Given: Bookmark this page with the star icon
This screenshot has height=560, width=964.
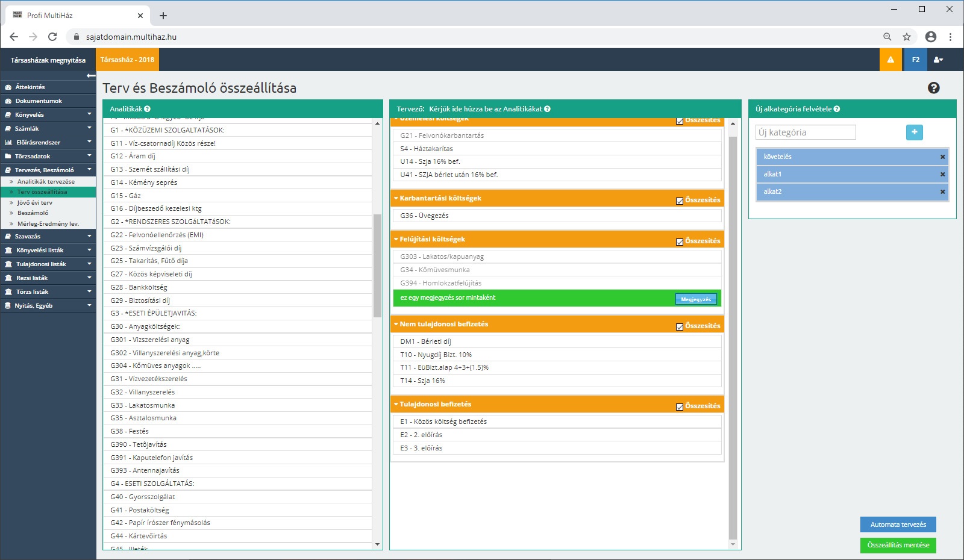Looking at the screenshot, I should pyautogui.click(x=906, y=37).
